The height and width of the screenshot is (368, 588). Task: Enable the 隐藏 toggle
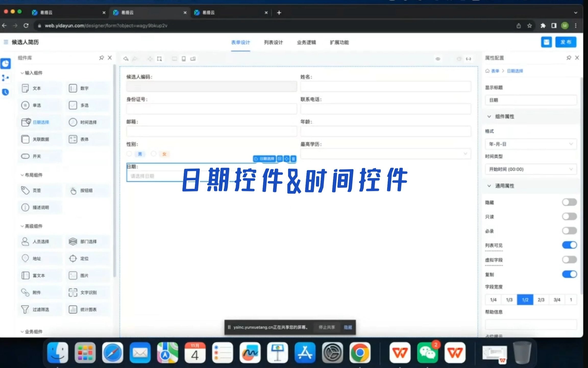coord(569,202)
